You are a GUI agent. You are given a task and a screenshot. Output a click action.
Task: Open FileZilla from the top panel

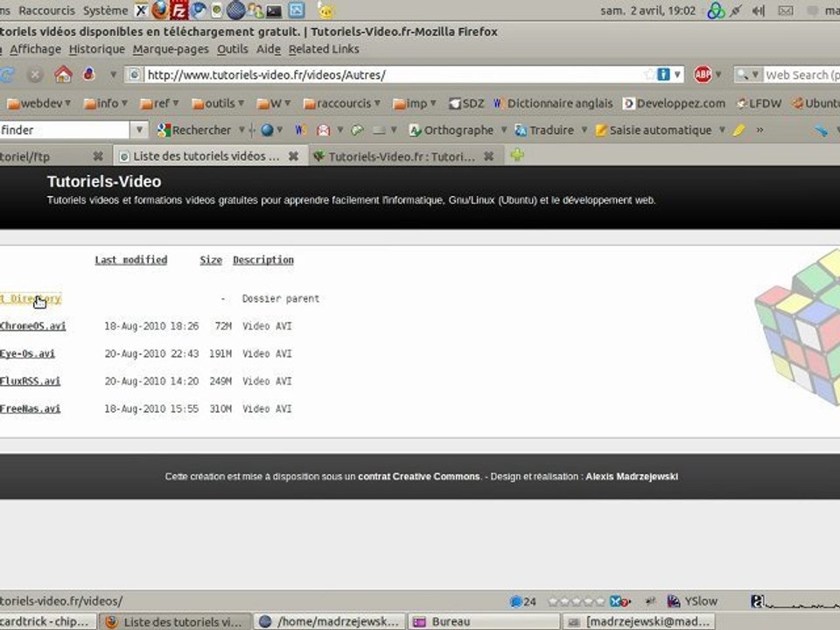tap(178, 10)
